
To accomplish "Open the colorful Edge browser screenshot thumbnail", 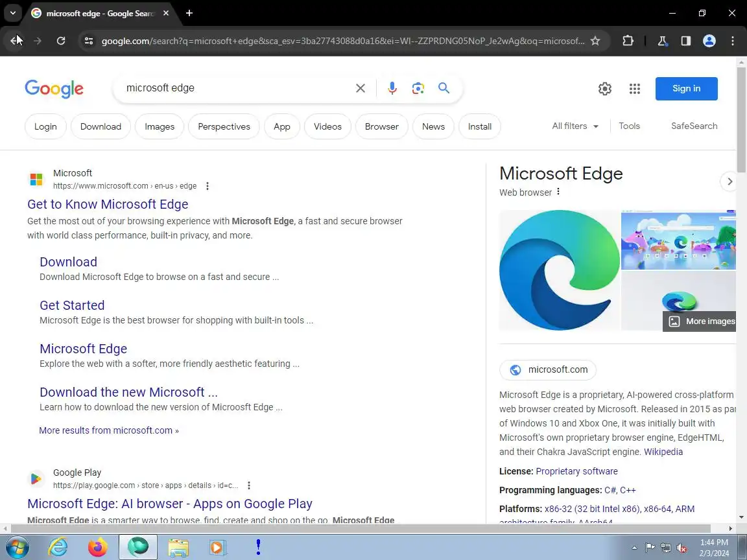I will click(678, 240).
